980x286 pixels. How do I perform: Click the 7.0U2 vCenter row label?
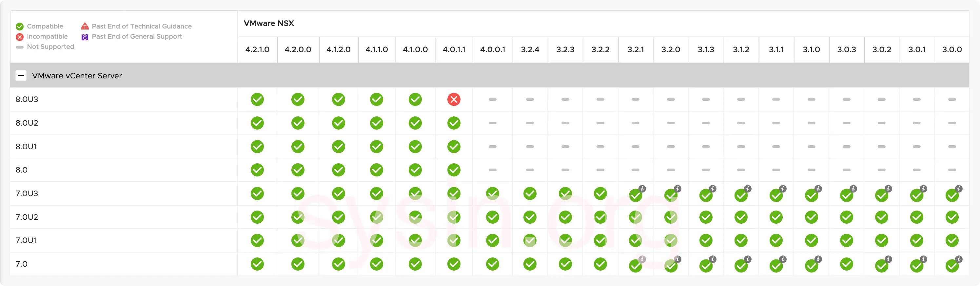[x=27, y=217]
